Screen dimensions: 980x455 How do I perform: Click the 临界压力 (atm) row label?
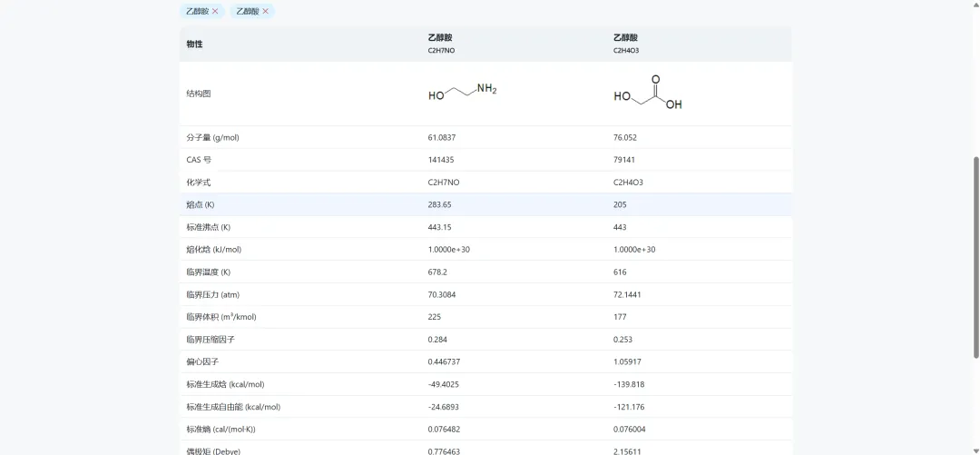(212, 295)
